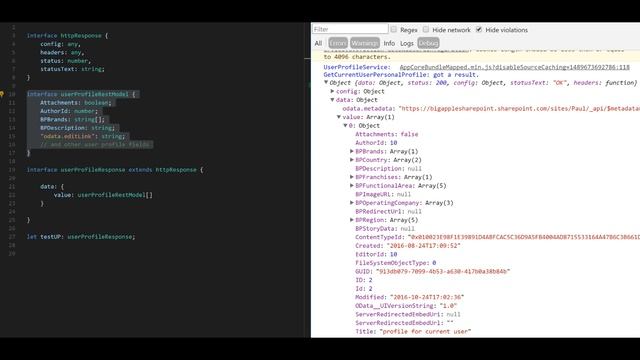
Task: Click the interface userProfileRestModel line
Action: point(81,94)
